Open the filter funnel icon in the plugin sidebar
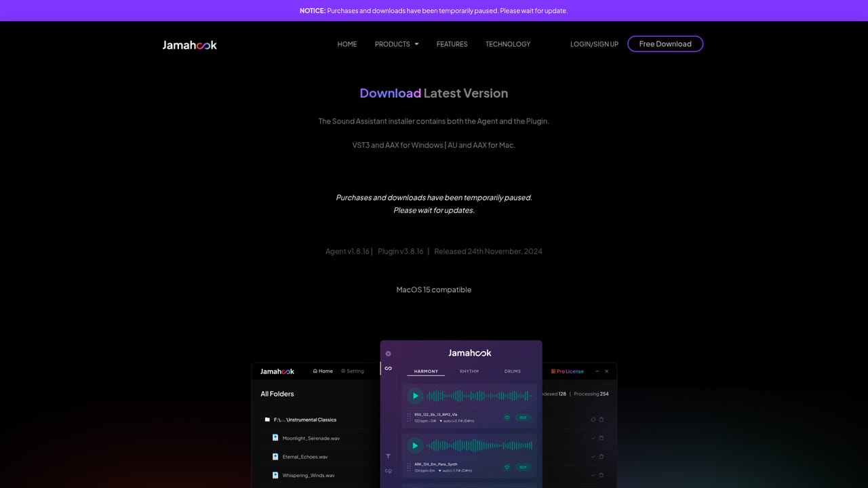This screenshot has width=868, height=488. (388, 456)
